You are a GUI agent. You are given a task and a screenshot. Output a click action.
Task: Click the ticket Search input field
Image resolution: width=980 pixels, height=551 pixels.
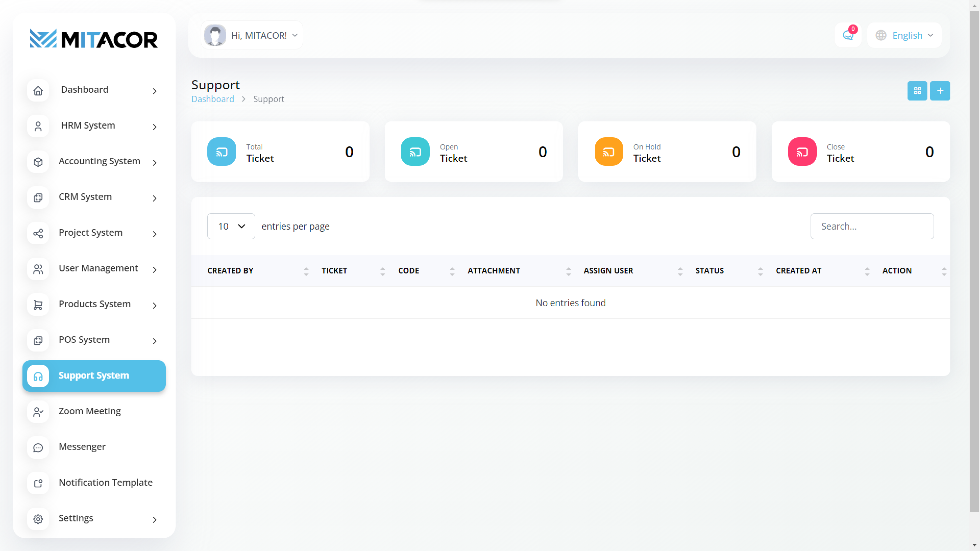coord(872,226)
